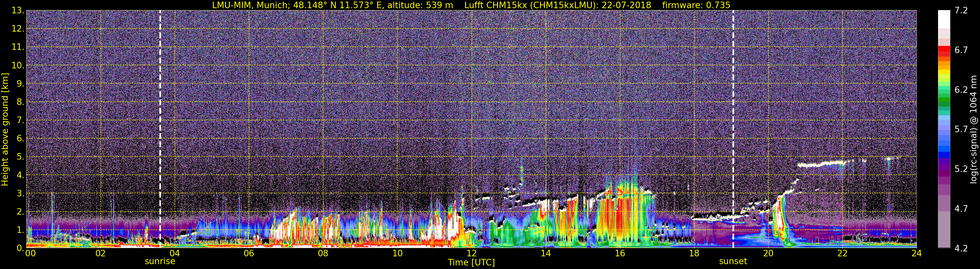Click the 'Time [UTC]' axis label
This screenshot has width=980, height=269.
[471, 262]
